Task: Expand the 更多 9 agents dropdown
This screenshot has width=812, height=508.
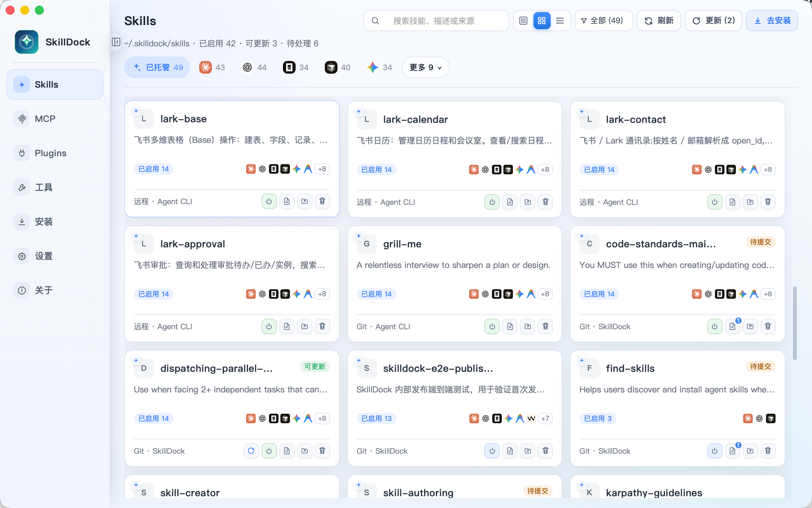Action: pyautogui.click(x=425, y=67)
